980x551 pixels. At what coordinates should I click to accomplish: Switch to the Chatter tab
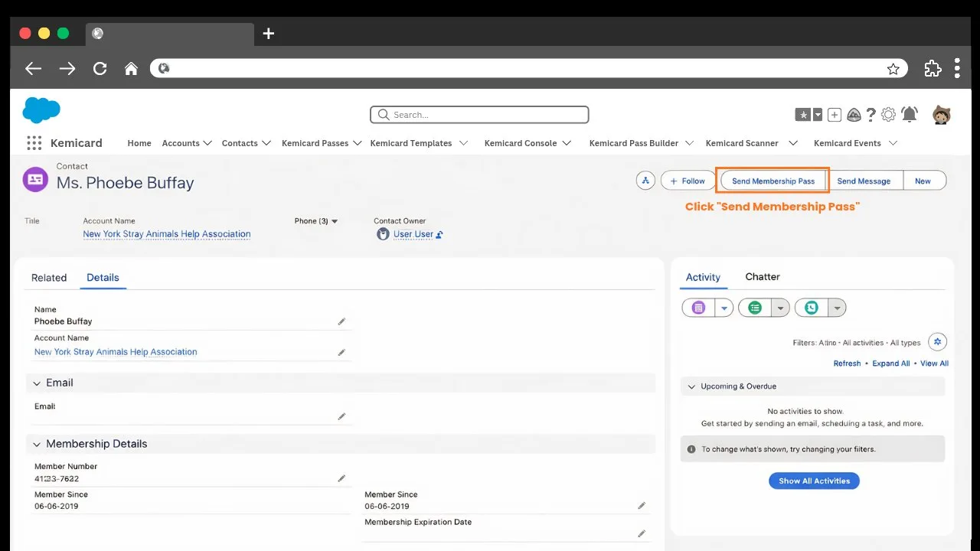click(763, 277)
